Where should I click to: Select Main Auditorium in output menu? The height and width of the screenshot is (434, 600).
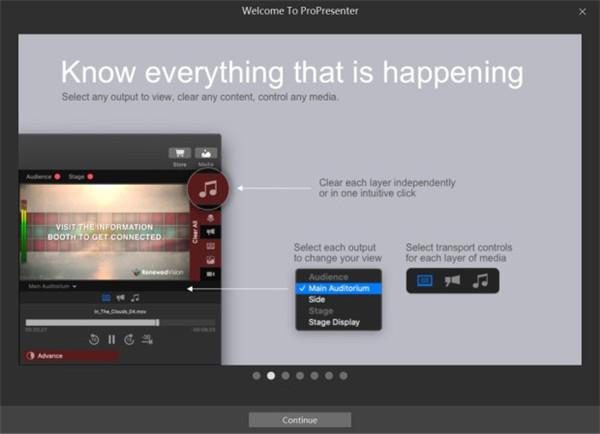[338, 288]
